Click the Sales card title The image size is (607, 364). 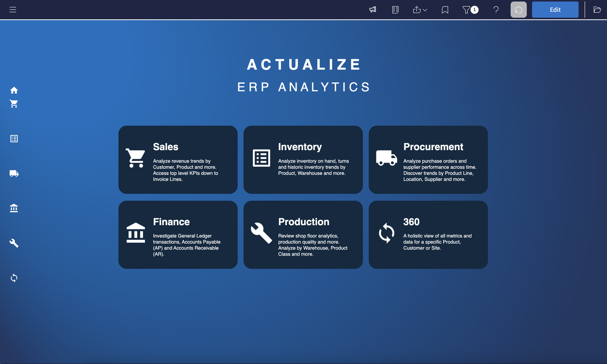[166, 147]
